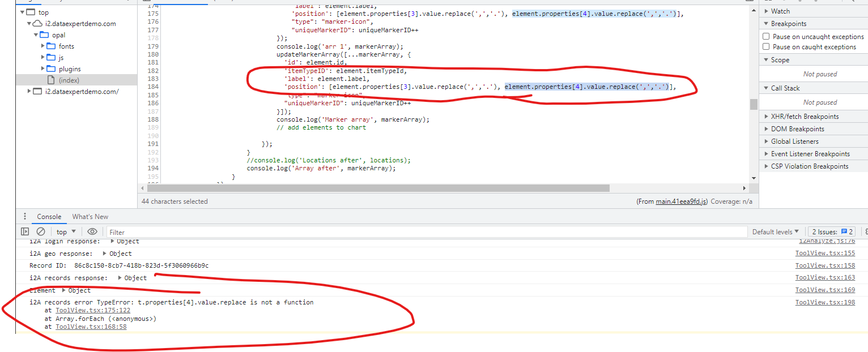Click the 2 Issues counter
The width and height of the screenshot is (868, 352).
[x=831, y=231]
